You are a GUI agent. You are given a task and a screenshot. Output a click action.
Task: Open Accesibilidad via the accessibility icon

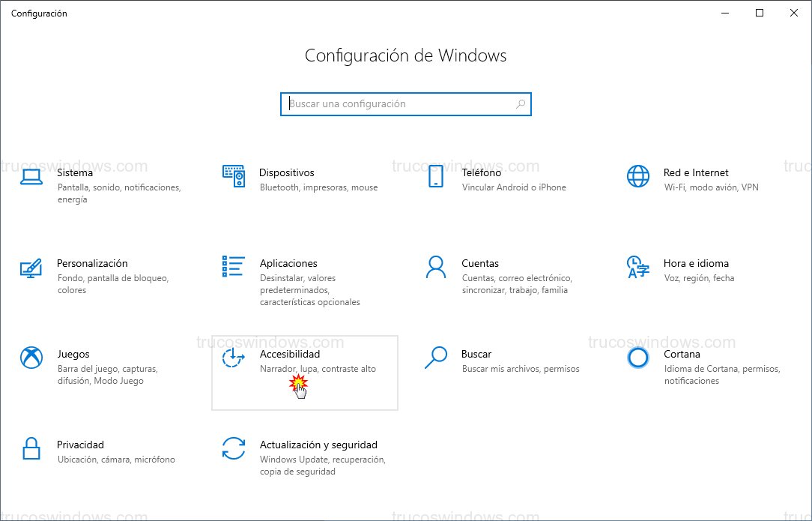233,358
